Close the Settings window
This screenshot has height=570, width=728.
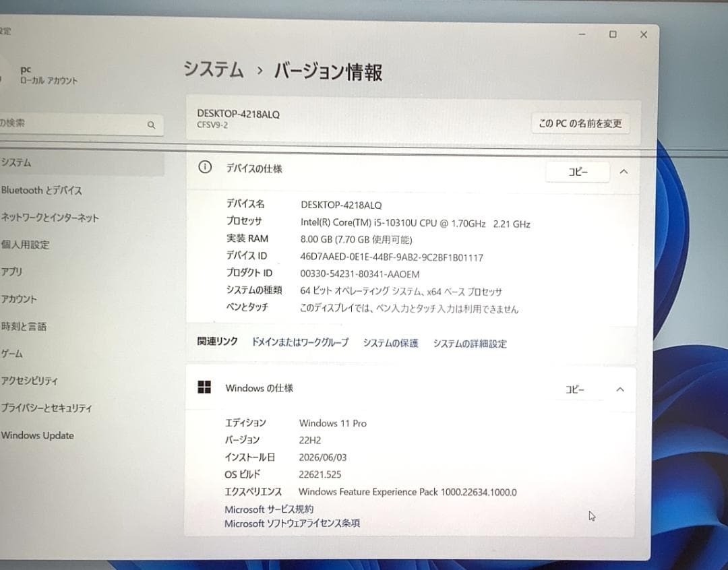pyautogui.click(x=644, y=34)
